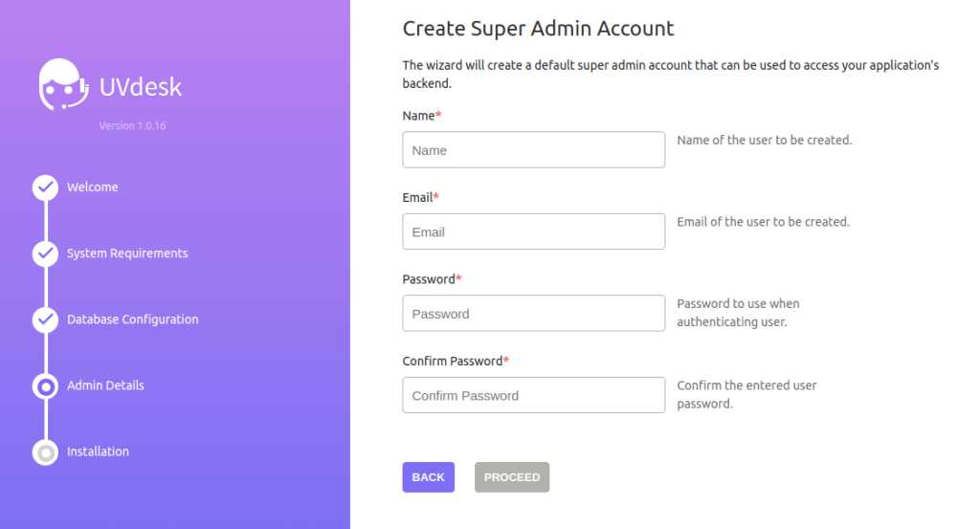Click the UVdesk mascot logo icon
This screenshot has width=980, height=529.
63,85
